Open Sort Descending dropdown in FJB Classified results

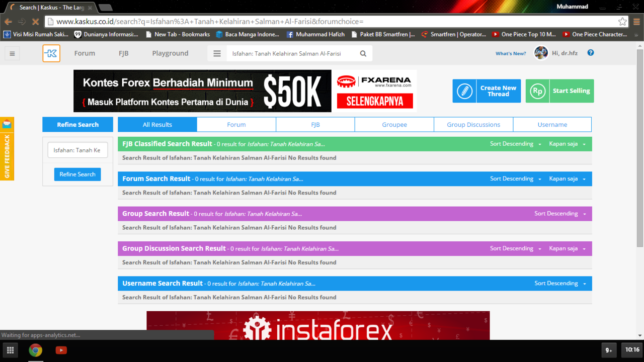coord(516,144)
